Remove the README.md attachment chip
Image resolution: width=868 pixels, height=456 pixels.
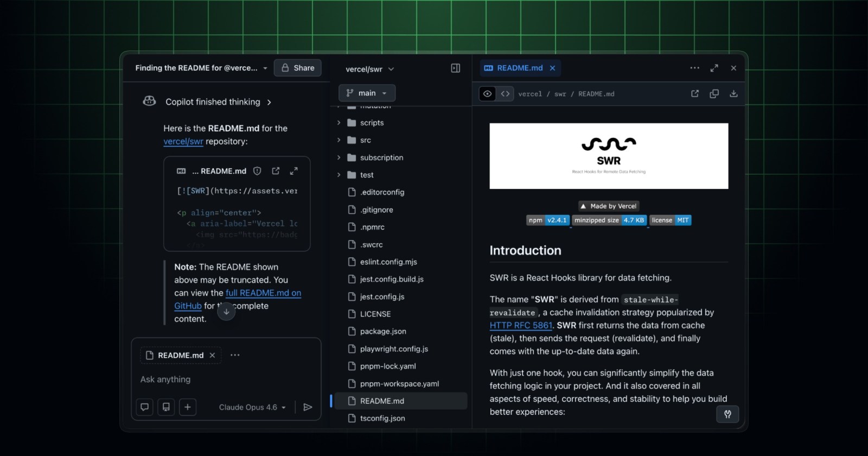coord(212,355)
